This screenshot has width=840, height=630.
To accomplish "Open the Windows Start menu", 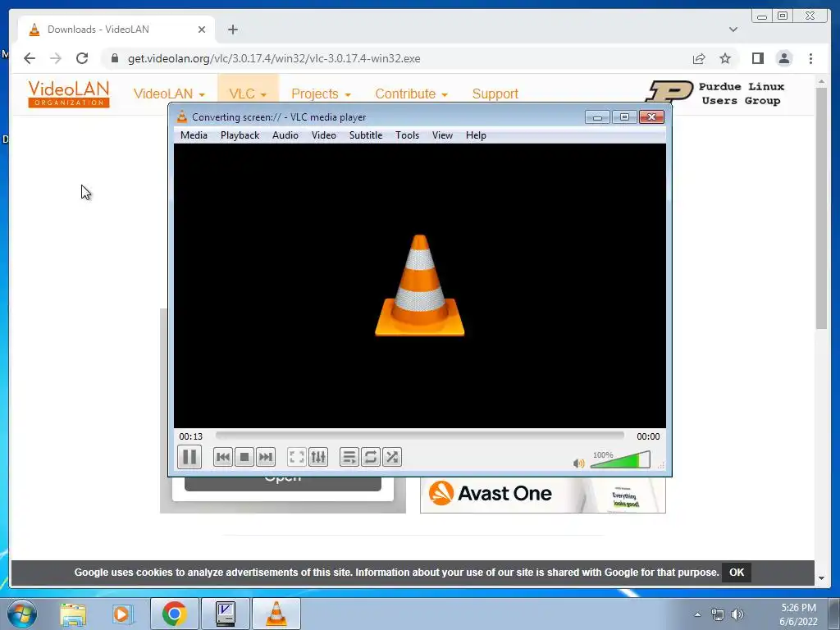I will 21,614.
